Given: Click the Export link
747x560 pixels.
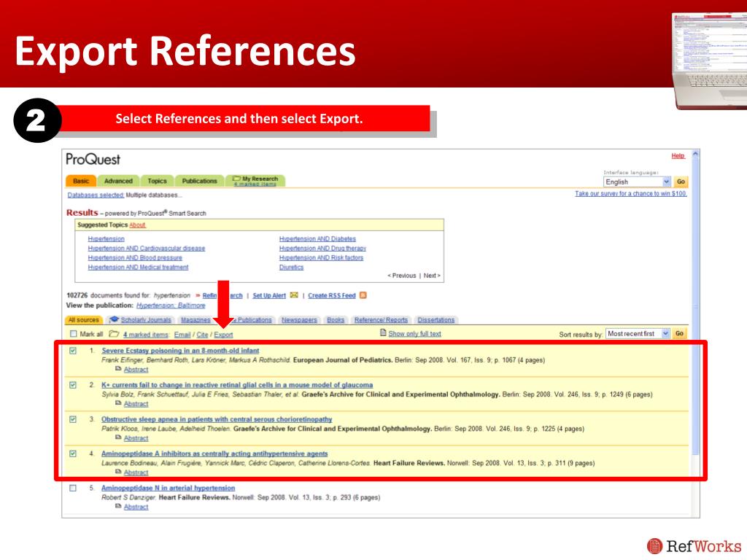Looking at the screenshot, I should (x=223, y=335).
